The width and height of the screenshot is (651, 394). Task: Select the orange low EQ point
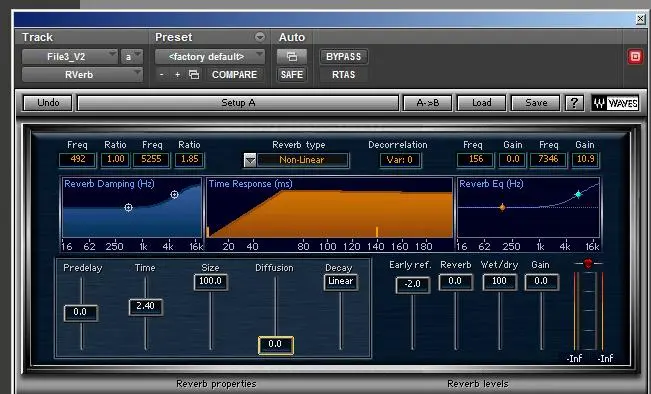click(502, 207)
